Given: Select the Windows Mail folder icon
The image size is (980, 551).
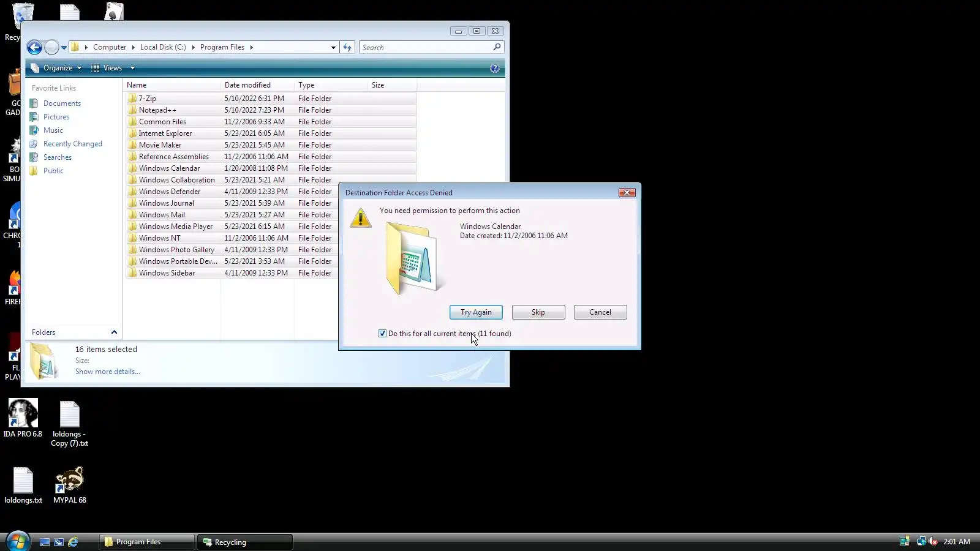Looking at the screenshot, I should 132,215.
